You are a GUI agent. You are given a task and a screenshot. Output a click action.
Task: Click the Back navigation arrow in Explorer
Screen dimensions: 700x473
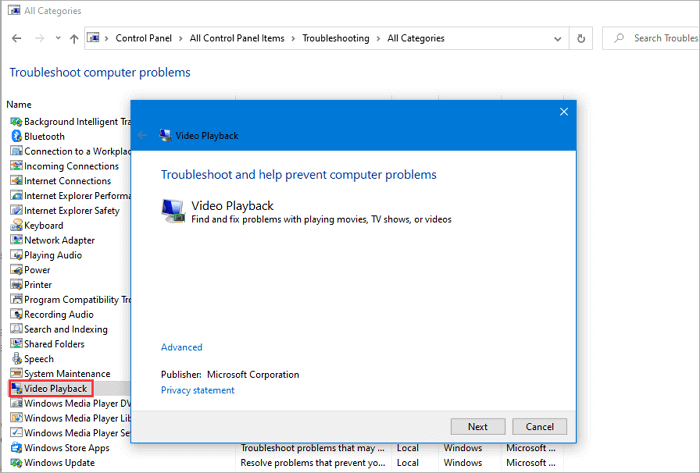pos(16,39)
